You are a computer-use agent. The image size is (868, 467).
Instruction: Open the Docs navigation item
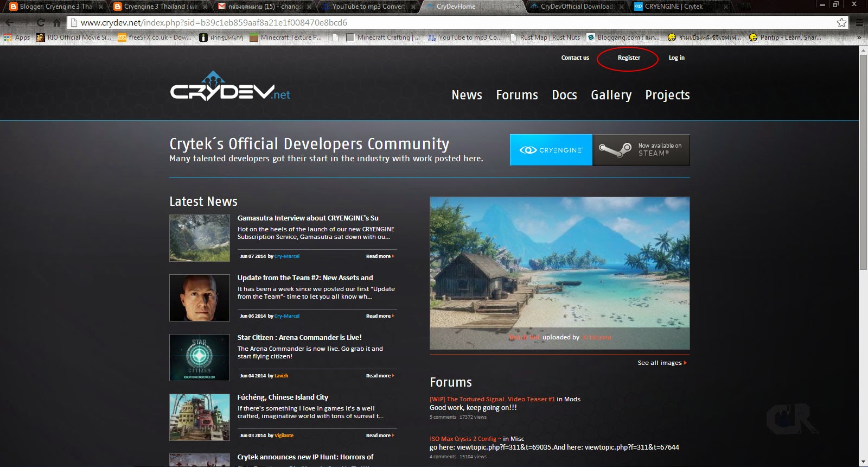coord(564,95)
